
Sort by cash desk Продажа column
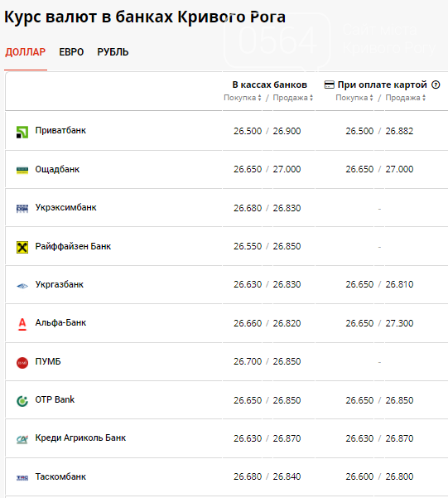293,98
